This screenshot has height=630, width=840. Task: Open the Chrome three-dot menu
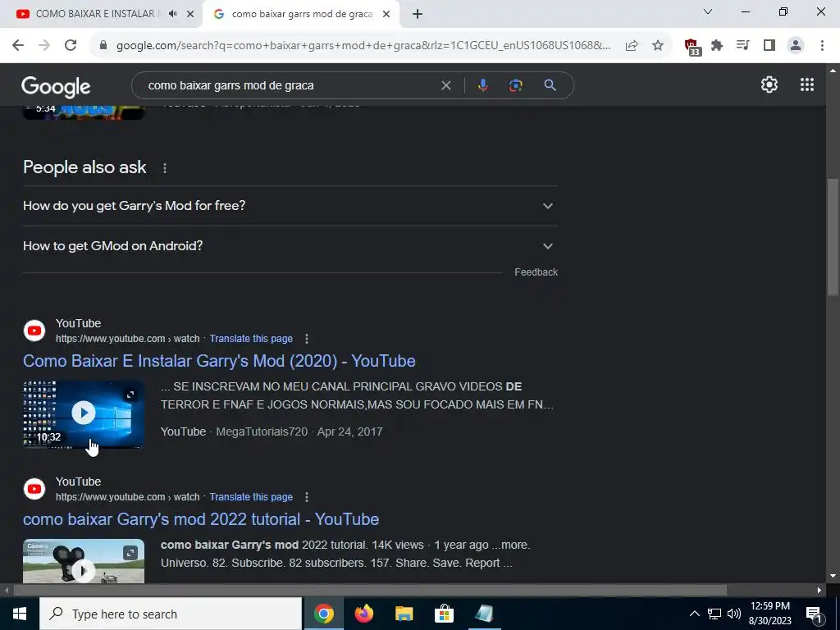point(822,45)
